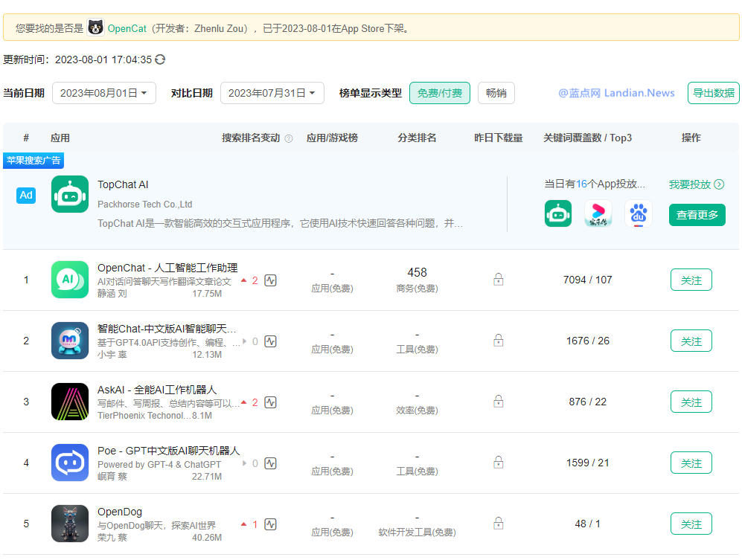Click 关注 button for Poe

click(x=691, y=463)
